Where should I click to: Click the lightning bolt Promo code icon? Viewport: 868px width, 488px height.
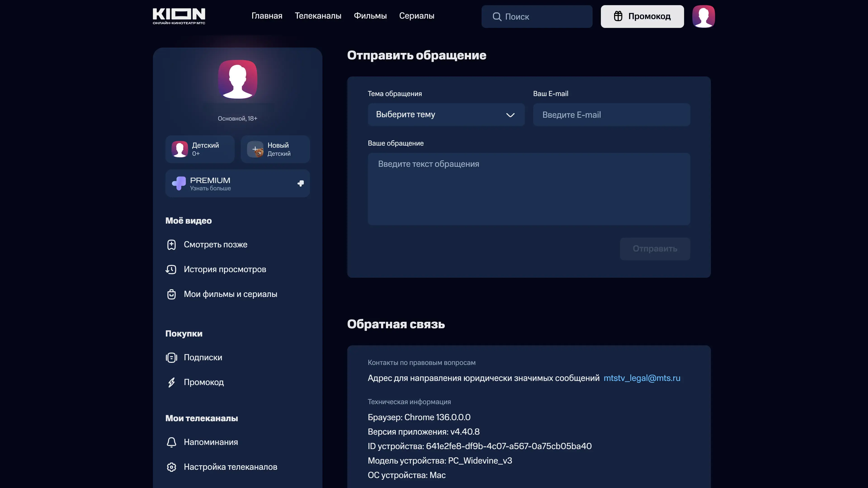point(171,382)
